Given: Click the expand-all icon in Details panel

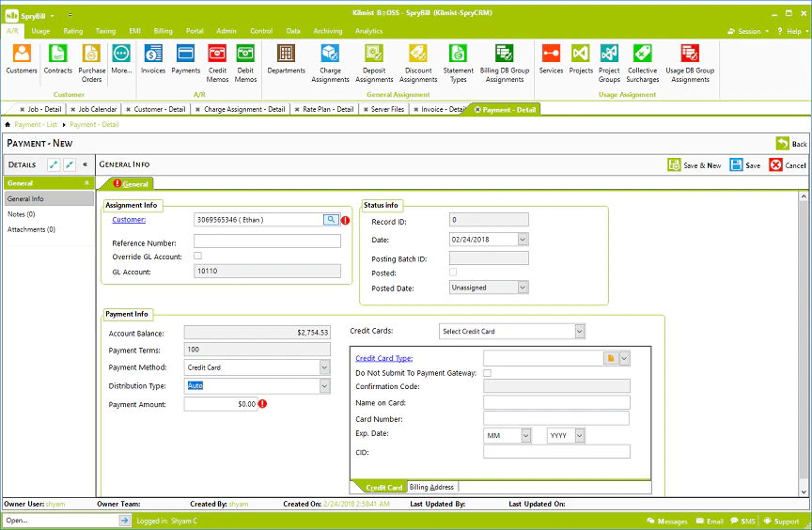Looking at the screenshot, I should [54, 164].
